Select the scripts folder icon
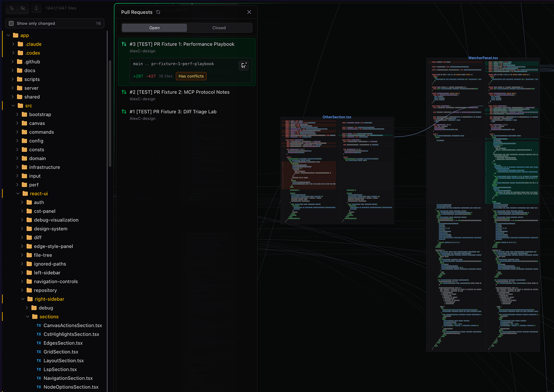554x392 pixels. pos(20,79)
